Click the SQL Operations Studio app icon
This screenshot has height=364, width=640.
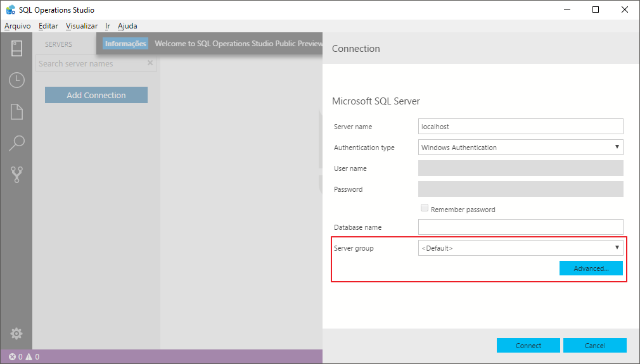coord(11,9)
